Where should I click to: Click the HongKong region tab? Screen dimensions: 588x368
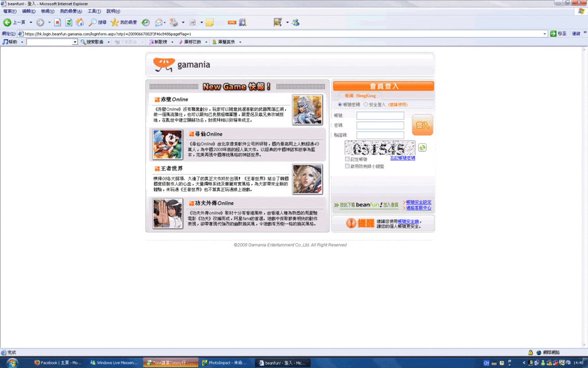tap(361, 96)
